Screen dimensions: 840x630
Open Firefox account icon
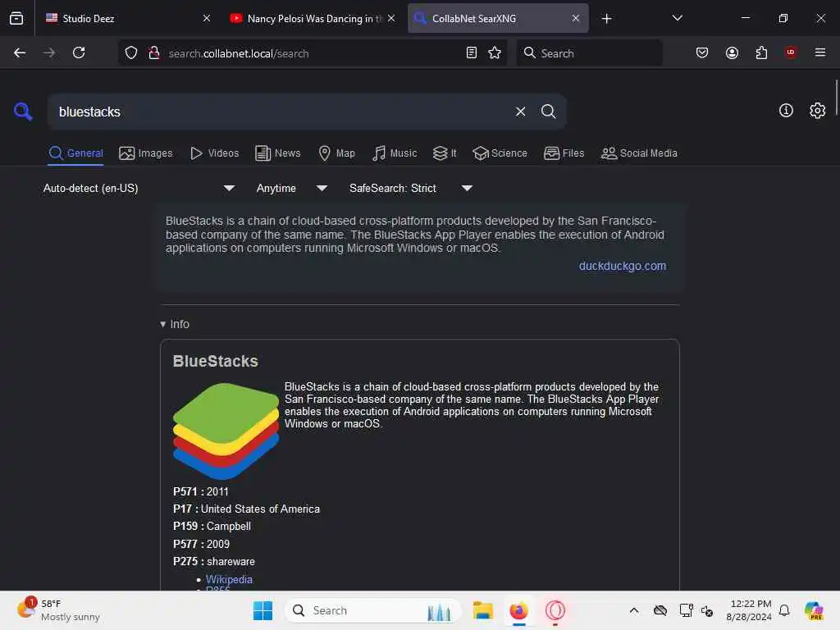pos(732,52)
